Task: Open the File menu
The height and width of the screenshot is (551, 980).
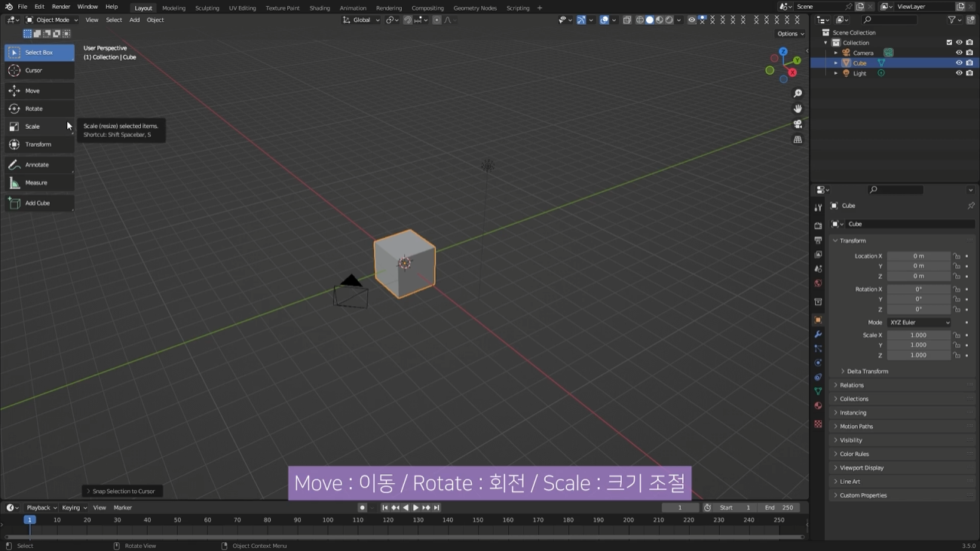Action: click(x=23, y=7)
